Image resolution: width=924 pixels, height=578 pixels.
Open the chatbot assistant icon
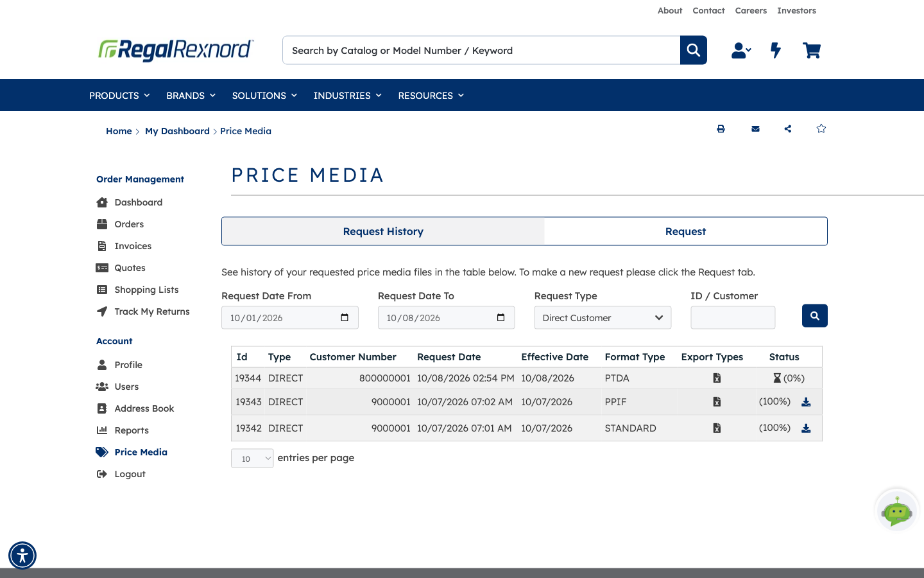[x=897, y=511]
